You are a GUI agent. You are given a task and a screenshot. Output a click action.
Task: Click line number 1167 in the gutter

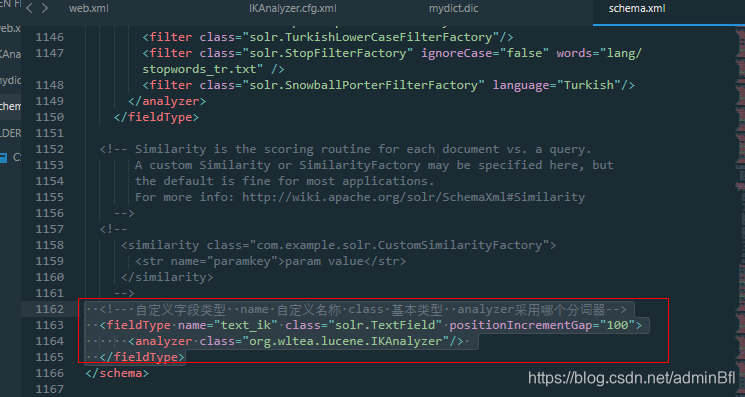point(49,389)
